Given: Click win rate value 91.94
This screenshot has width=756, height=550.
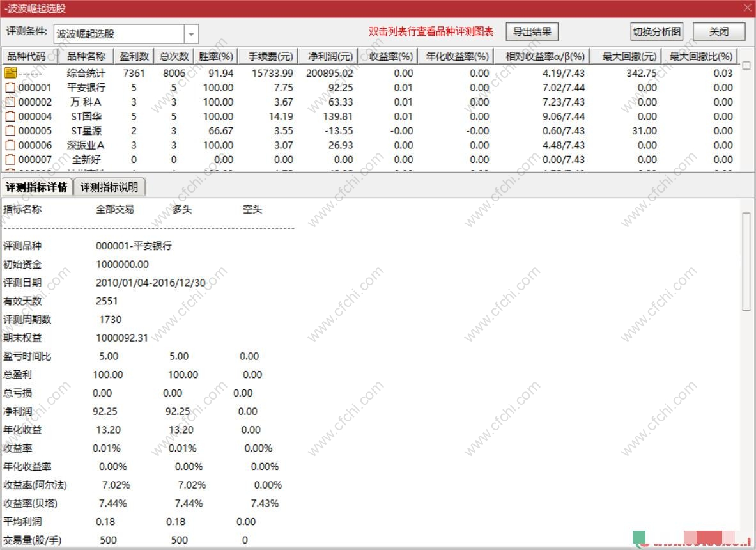Looking at the screenshot, I should (x=221, y=73).
